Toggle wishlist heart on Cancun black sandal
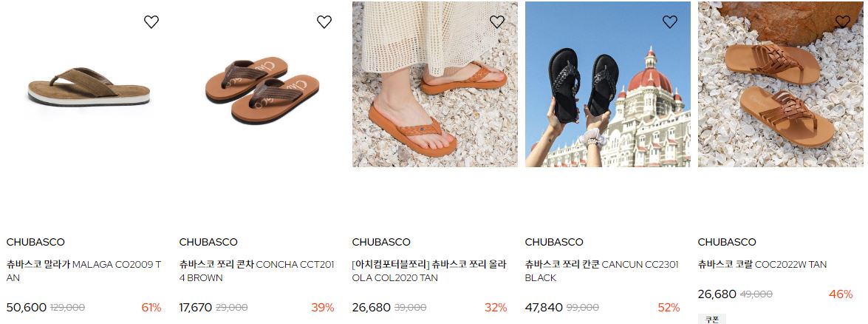Image resolution: width=868 pixels, height=324 pixels. 670,21
